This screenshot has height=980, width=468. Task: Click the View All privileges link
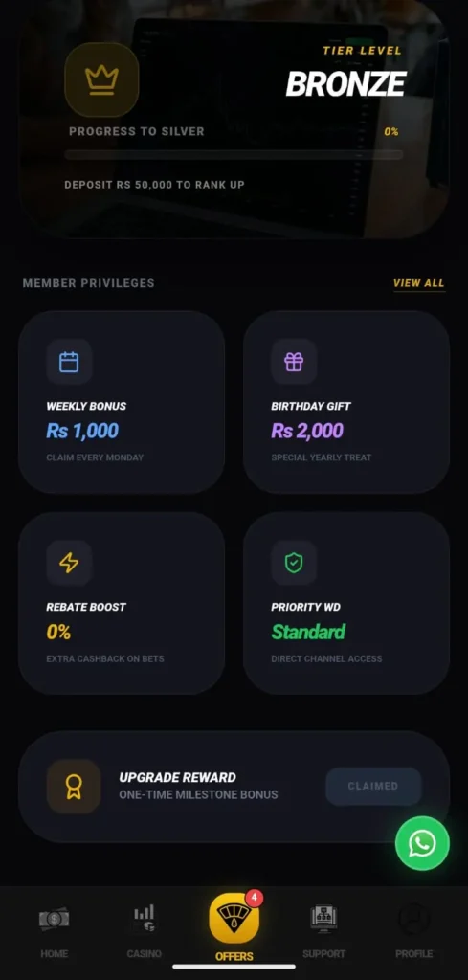click(418, 283)
